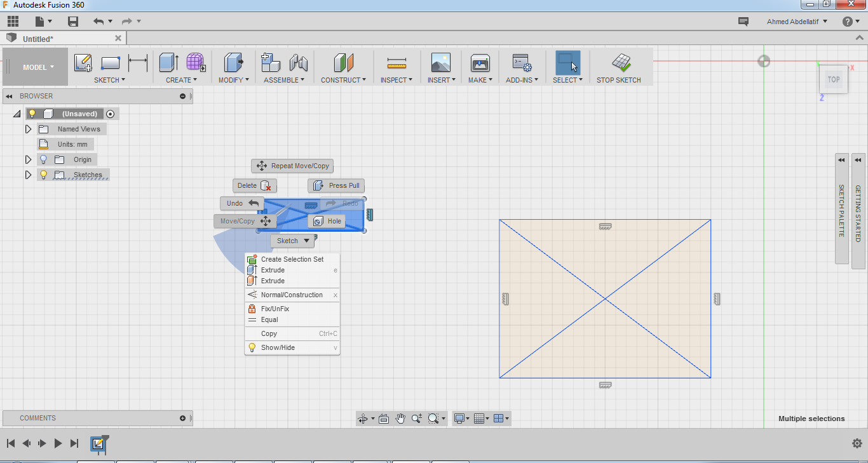
Task: Open the MODEL workspace dropdown
Action: click(38, 67)
